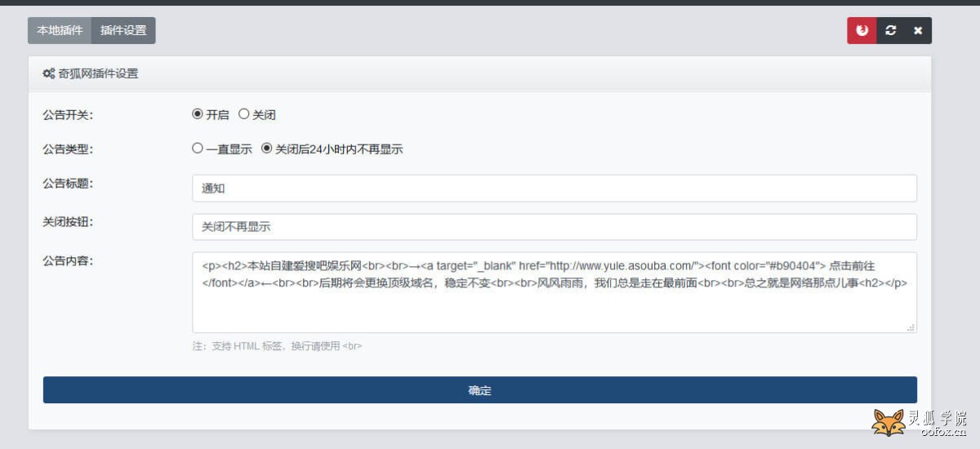
Task: Click the 公告标题 input containing 通知
Action: pyautogui.click(x=554, y=188)
